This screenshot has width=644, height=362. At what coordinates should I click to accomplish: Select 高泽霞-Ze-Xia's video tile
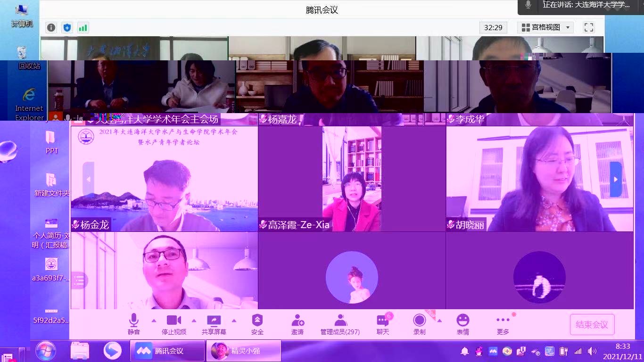pyautogui.click(x=352, y=179)
